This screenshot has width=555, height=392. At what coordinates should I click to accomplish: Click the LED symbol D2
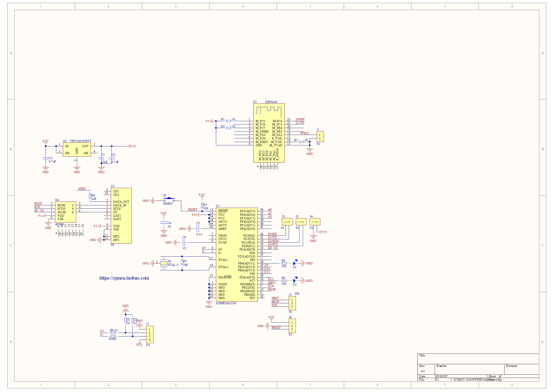click(294, 281)
